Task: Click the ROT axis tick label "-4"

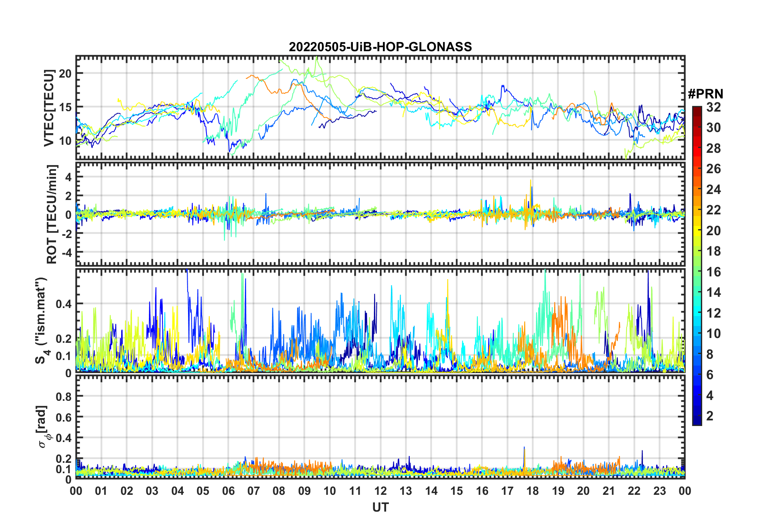Action: click(x=66, y=253)
